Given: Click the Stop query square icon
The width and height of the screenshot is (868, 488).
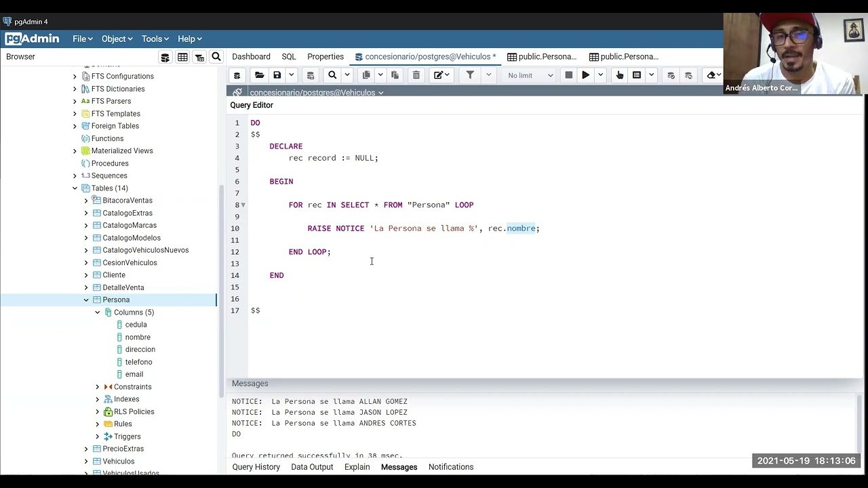Looking at the screenshot, I should click(x=569, y=75).
